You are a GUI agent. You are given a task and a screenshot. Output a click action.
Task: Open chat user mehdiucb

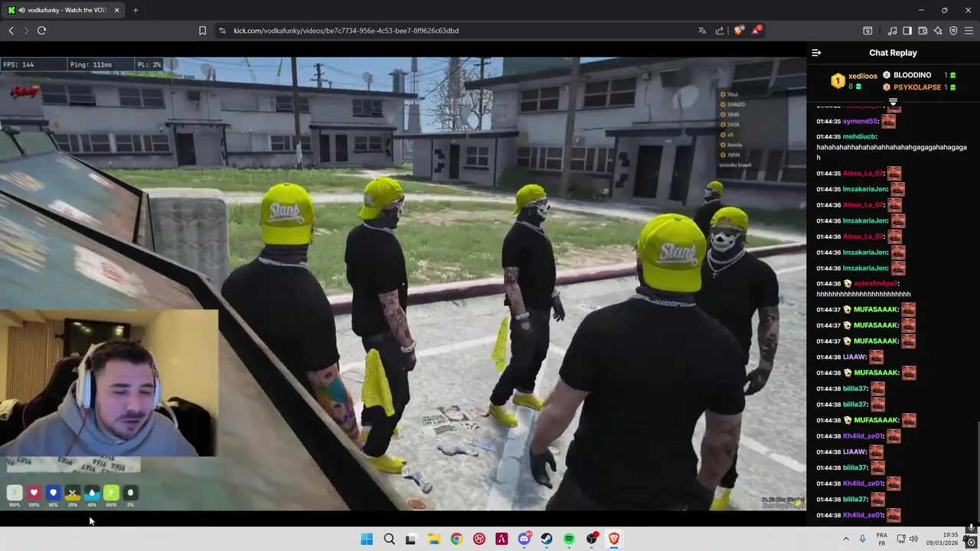click(x=859, y=136)
